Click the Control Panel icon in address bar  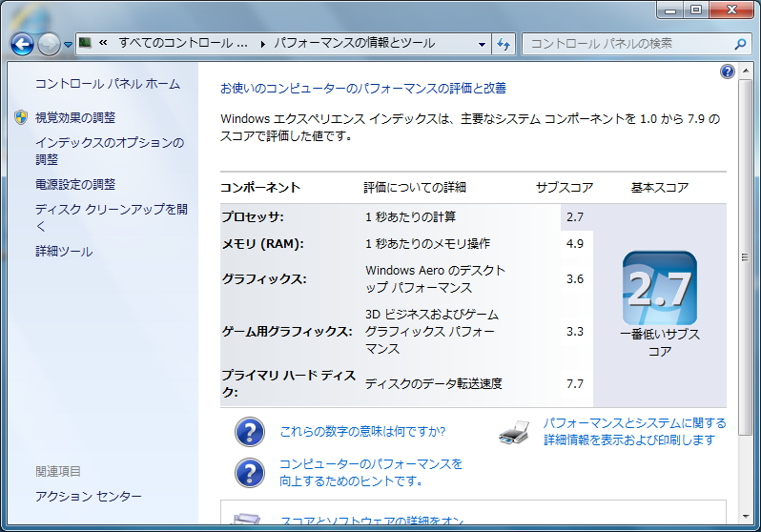(86, 43)
